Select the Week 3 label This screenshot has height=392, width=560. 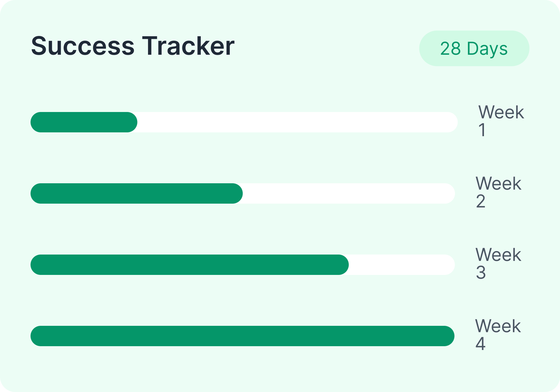499,263
